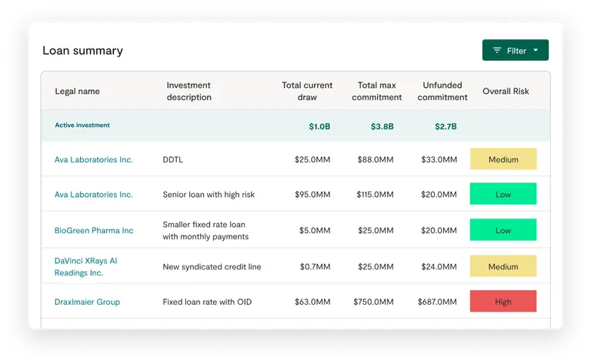Click the $750.0MM max commitment value
The image size is (591, 364).
(373, 302)
